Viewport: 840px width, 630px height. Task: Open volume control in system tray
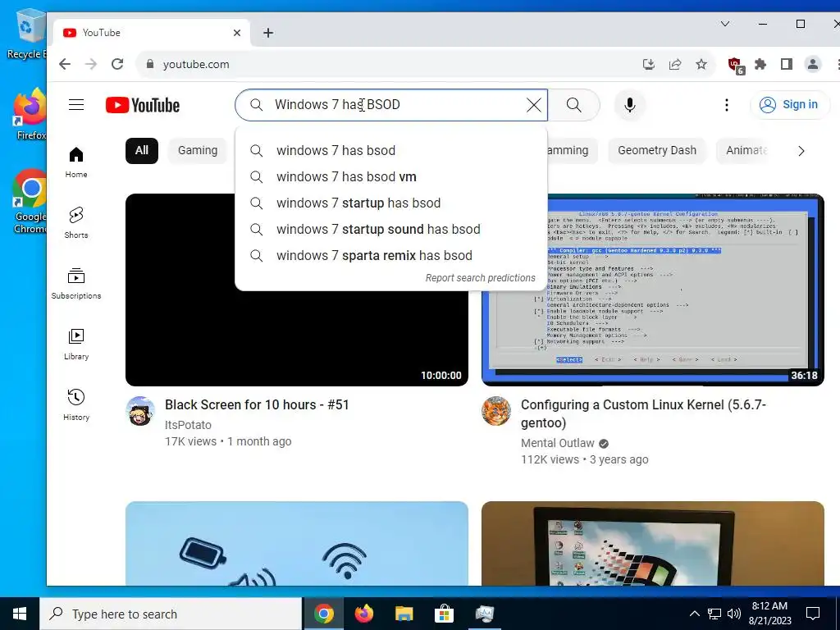click(734, 614)
